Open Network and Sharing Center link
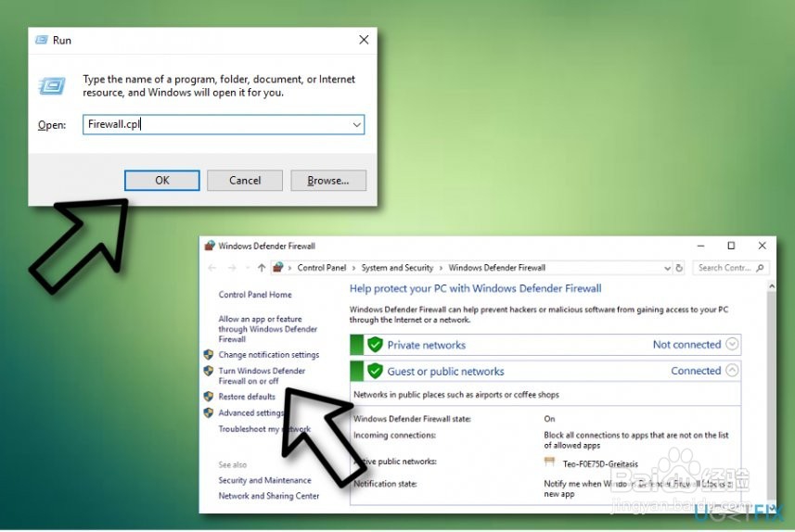This screenshot has height=532, width=795. click(269, 496)
